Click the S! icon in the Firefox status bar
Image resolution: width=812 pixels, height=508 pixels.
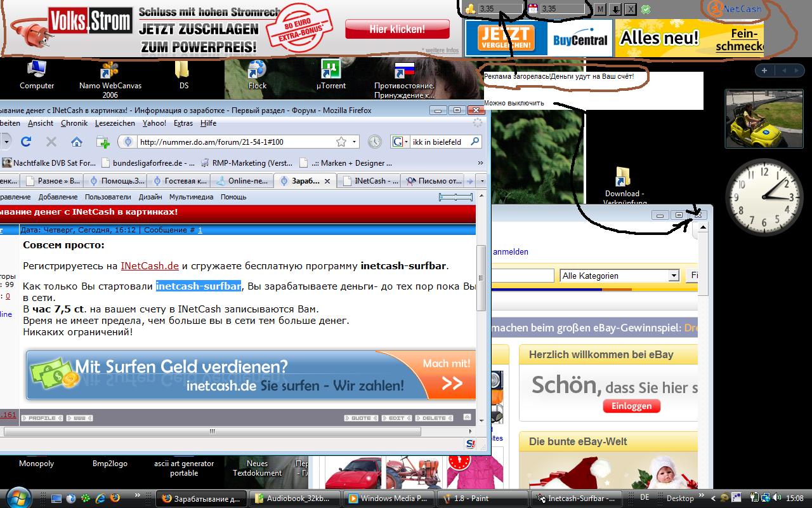471,444
